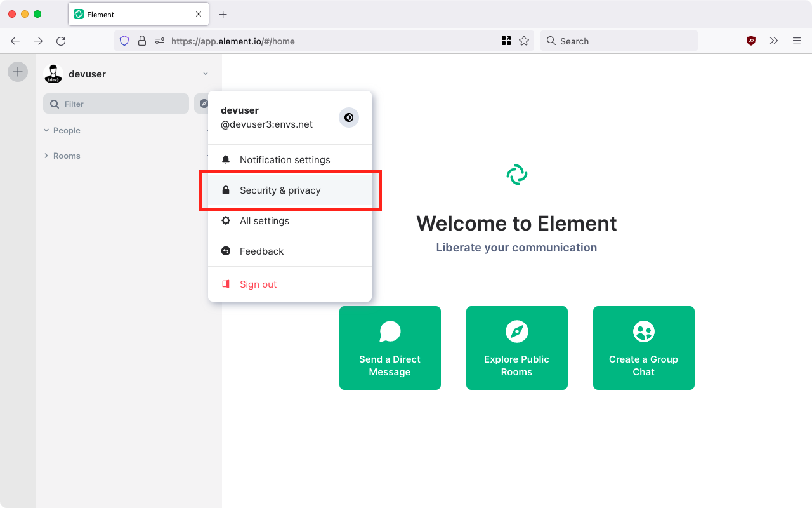Bookmark page with the star icon
The height and width of the screenshot is (508, 812).
click(x=524, y=41)
